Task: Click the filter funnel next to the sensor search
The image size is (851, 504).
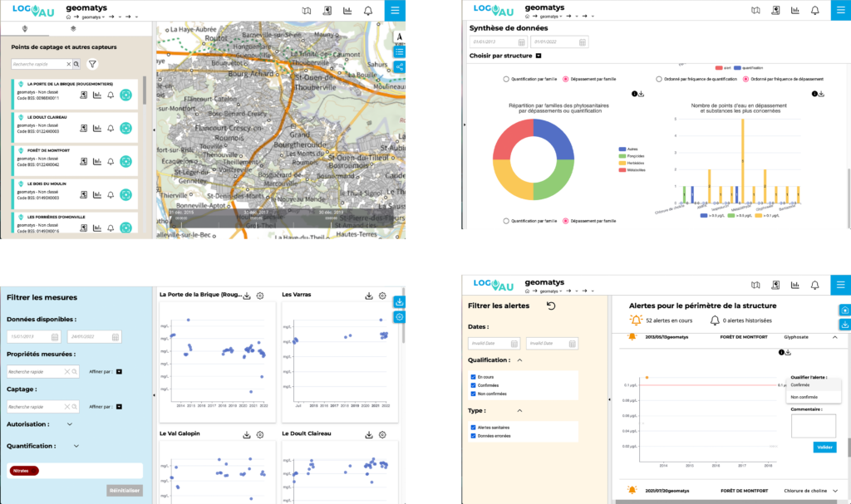Action: (93, 64)
